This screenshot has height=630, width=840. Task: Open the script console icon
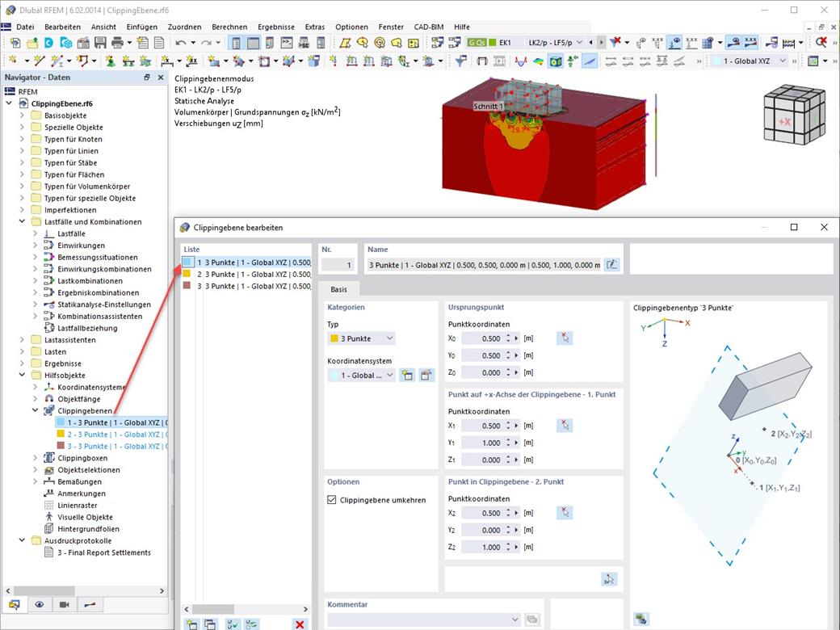[288, 43]
